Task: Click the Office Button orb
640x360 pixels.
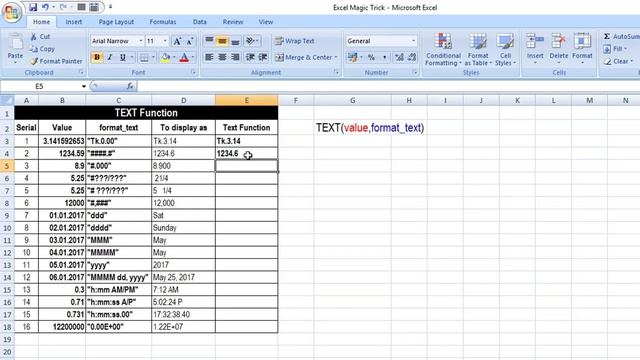Action: point(11,12)
